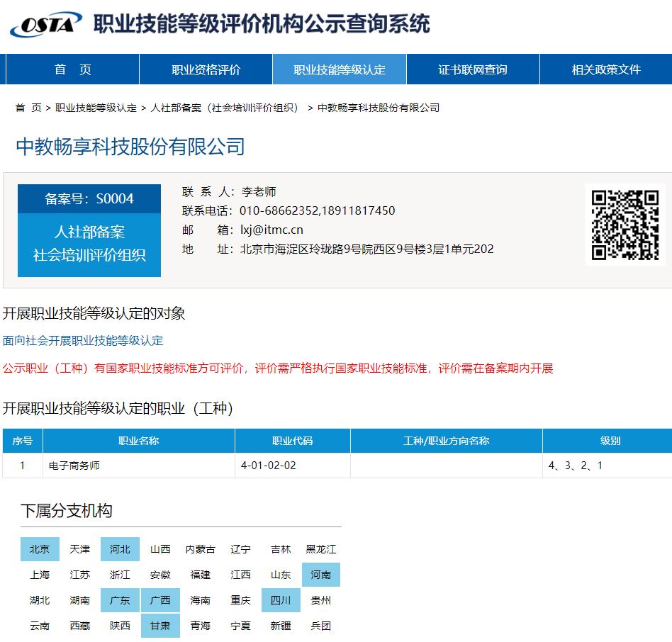This screenshot has width=672, height=642.
Task: Open the 相关政策文件 tab
Action: 606,69
